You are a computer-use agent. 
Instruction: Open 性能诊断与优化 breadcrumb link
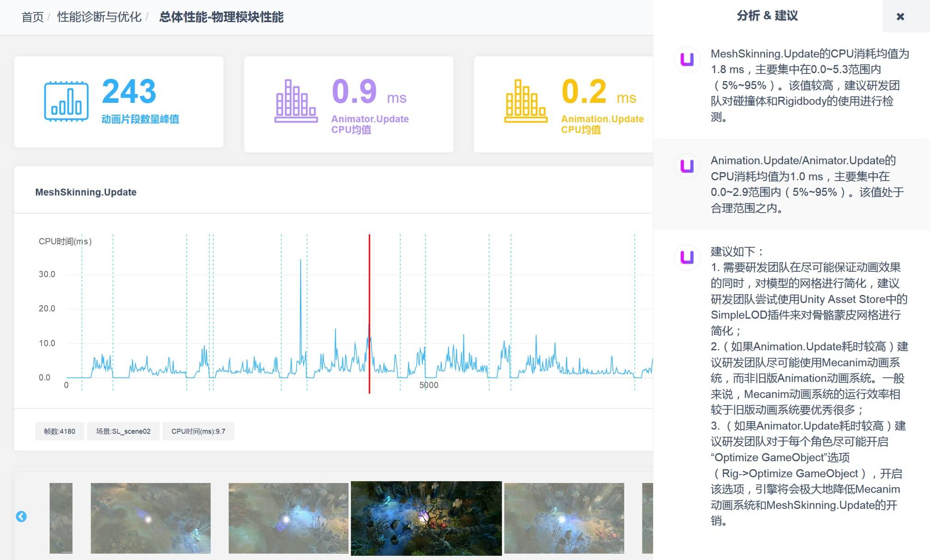pos(99,18)
